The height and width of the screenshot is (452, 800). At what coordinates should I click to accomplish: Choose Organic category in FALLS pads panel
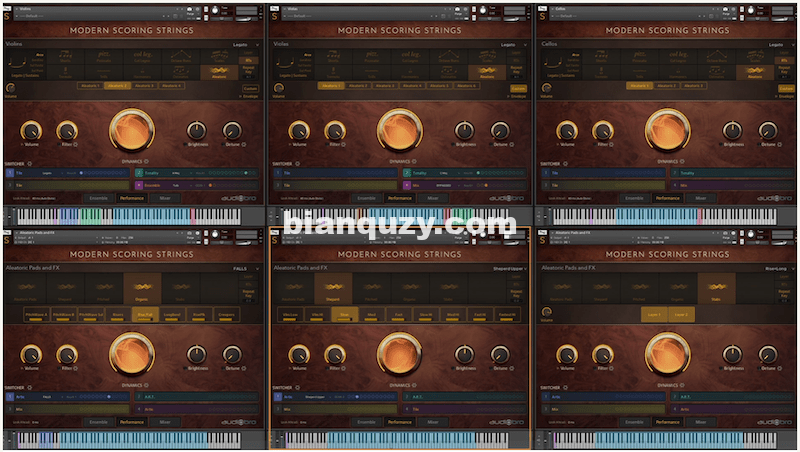pos(142,288)
